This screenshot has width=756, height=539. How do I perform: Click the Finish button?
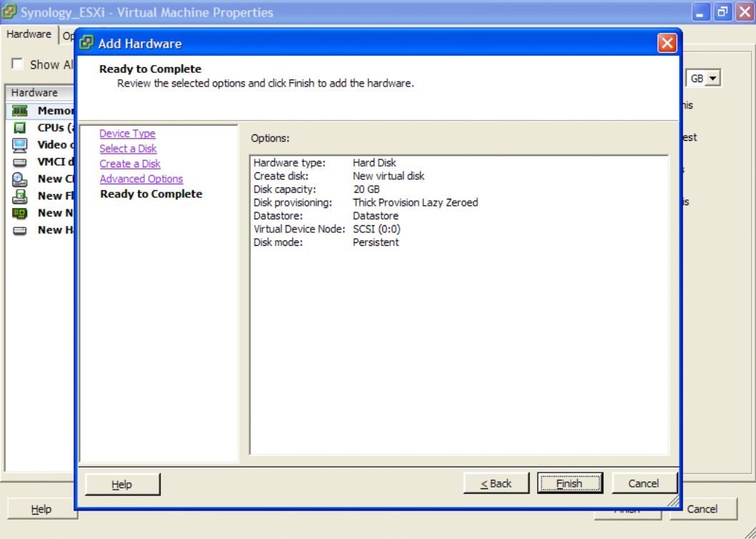point(570,483)
